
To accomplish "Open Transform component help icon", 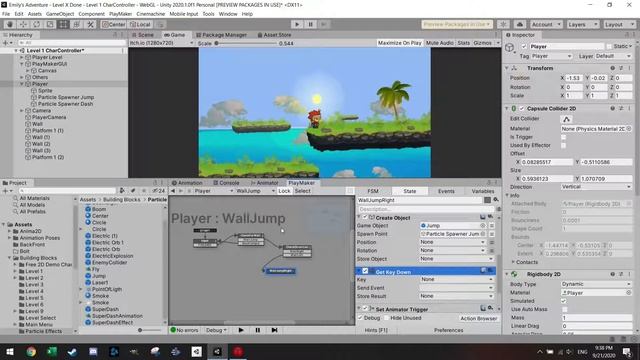I will coord(612,68).
